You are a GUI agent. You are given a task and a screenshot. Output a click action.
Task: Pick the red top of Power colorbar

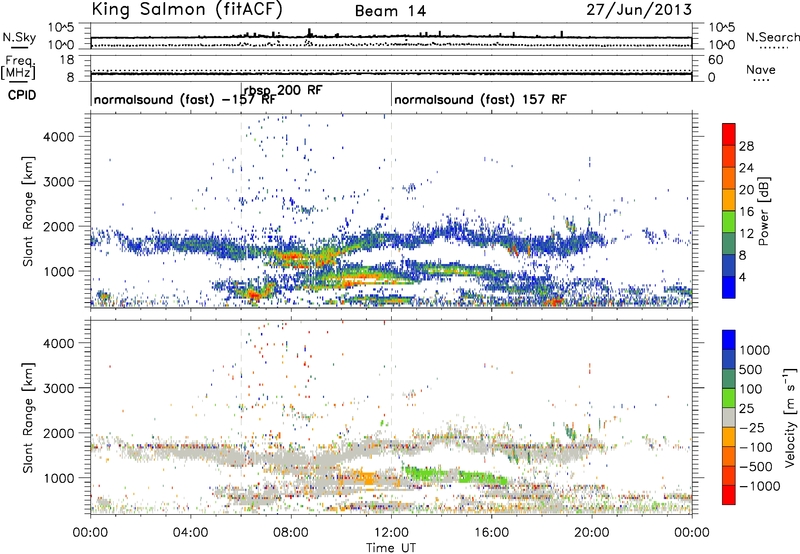(729, 134)
